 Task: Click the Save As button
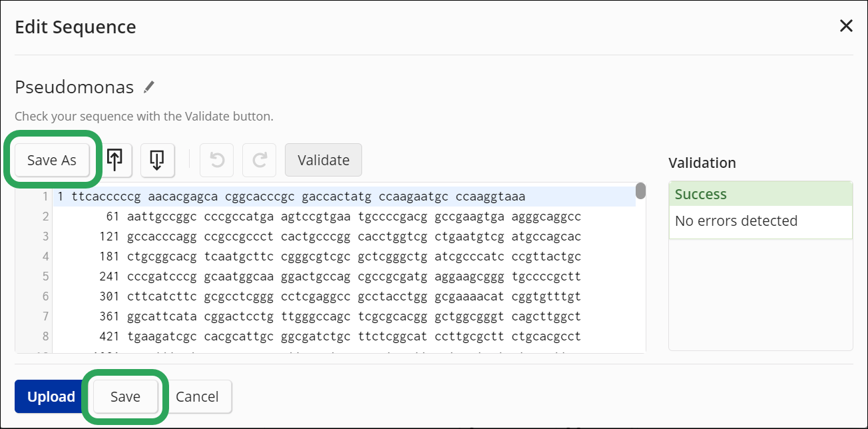click(x=52, y=160)
